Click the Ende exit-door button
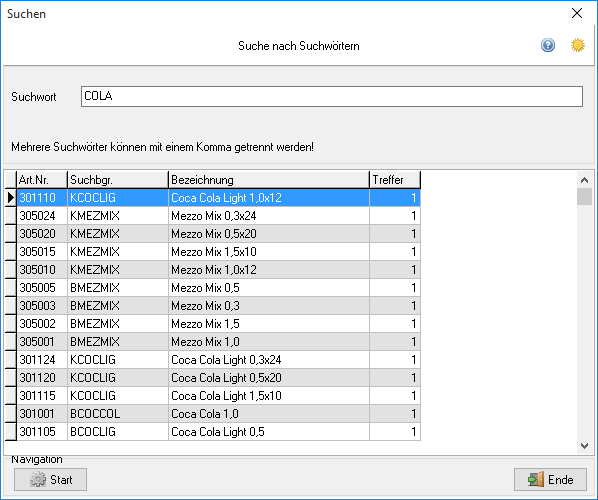Image resolution: width=598 pixels, height=500 pixels. tap(550, 479)
